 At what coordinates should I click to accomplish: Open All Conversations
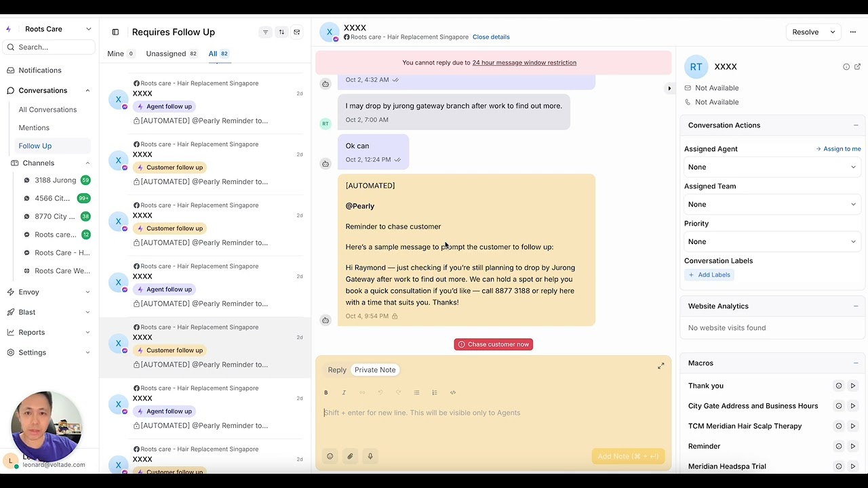coord(47,110)
